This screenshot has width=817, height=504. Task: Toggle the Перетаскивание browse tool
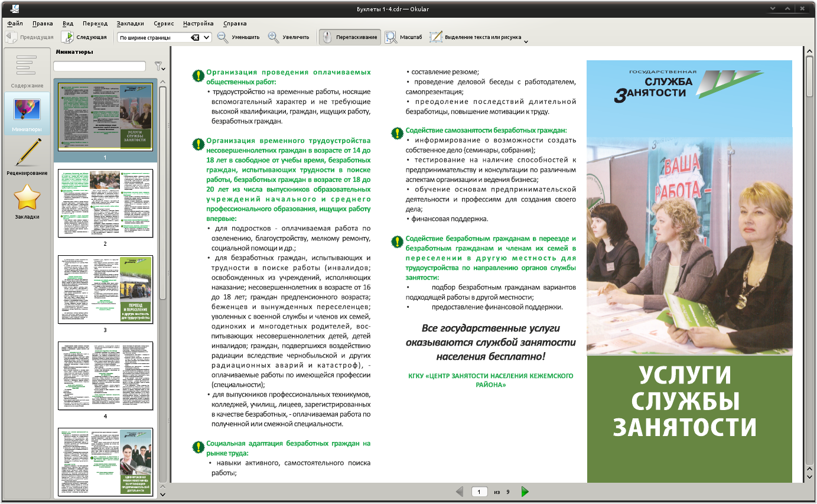coord(350,37)
